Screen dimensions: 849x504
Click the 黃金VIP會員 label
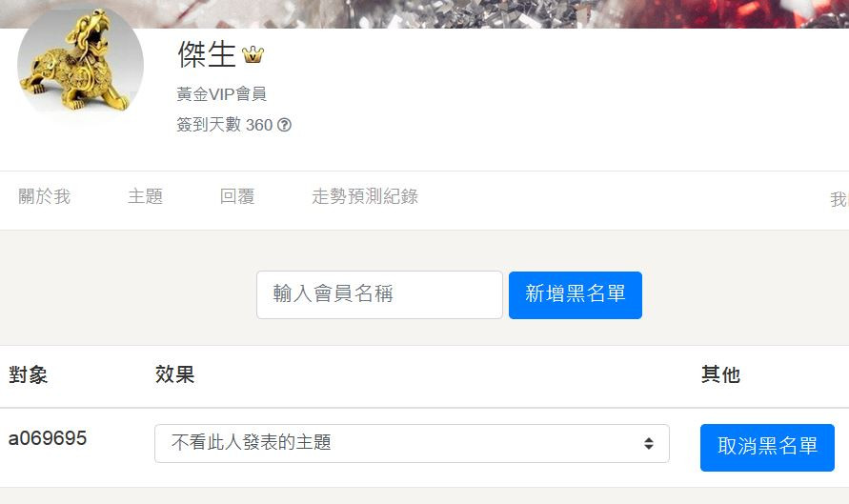pos(221,94)
